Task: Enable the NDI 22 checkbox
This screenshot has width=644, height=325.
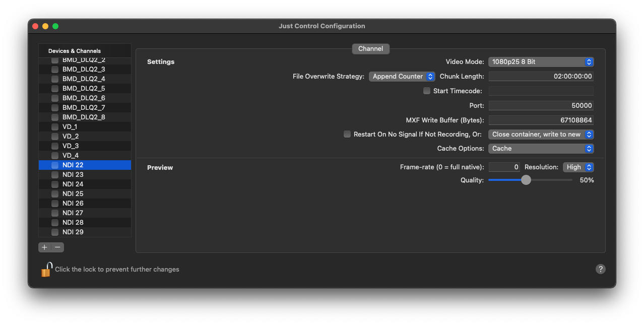Action: coord(55,165)
